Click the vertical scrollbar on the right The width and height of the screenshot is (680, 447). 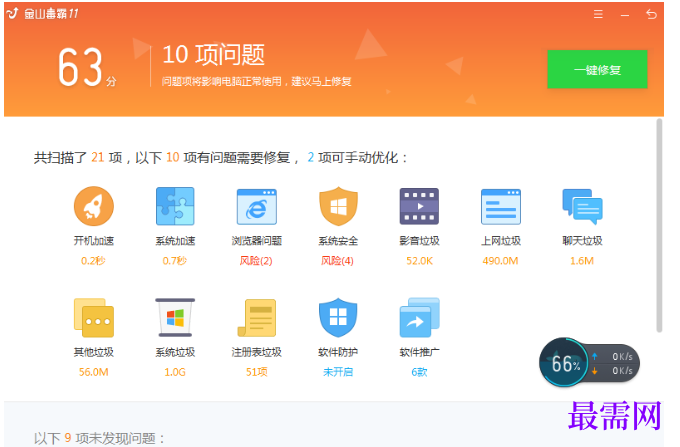[x=659, y=225]
